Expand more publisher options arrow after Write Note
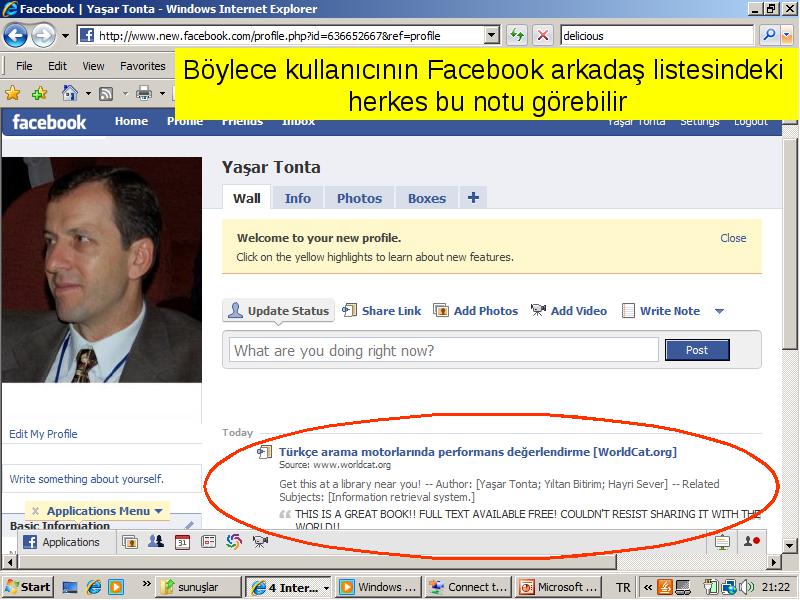The height and width of the screenshot is (600, 800). click(x=719, y=311)
